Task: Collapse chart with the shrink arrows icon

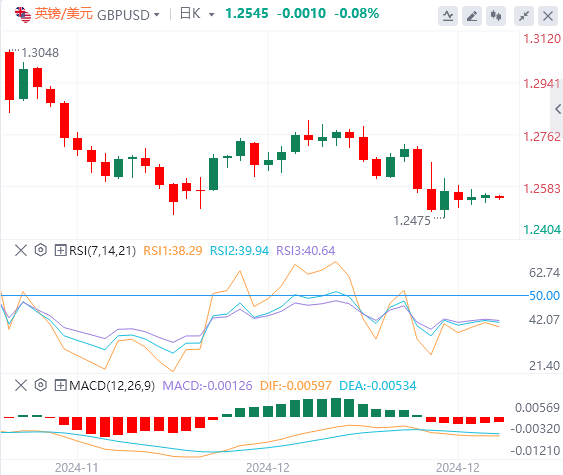Action: [x=524, y=16]
